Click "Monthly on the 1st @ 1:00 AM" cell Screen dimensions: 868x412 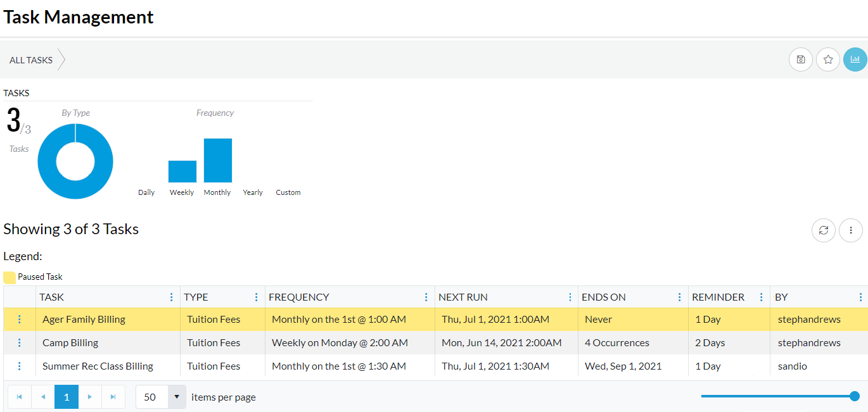coord(350,320)
